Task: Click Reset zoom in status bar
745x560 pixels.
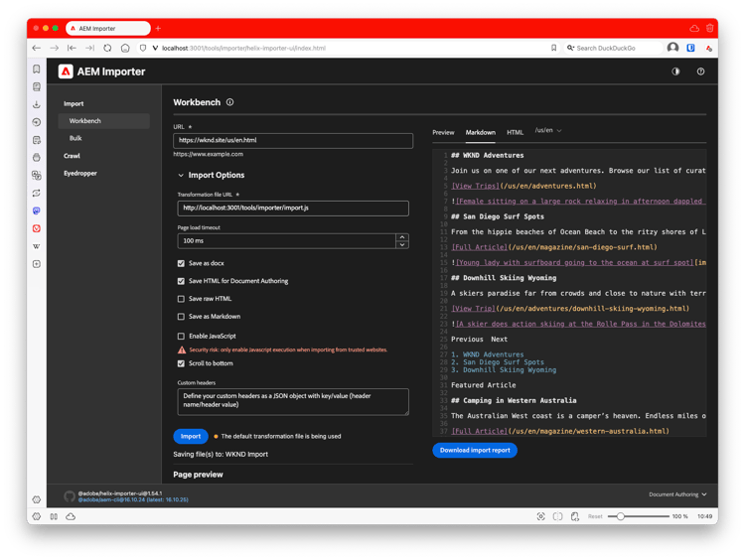Action: (x=595, y=516)
